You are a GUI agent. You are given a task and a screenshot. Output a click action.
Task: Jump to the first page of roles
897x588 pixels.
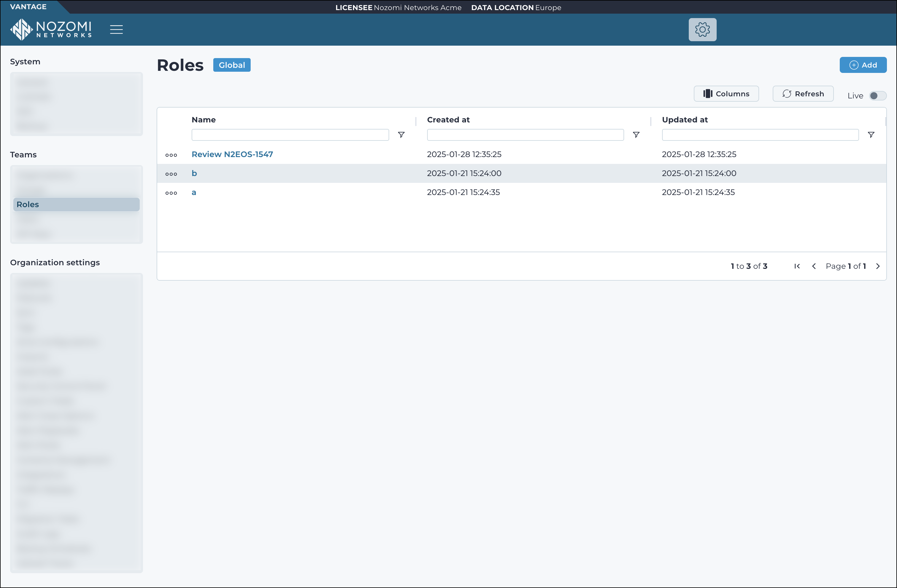coord(797,266)
